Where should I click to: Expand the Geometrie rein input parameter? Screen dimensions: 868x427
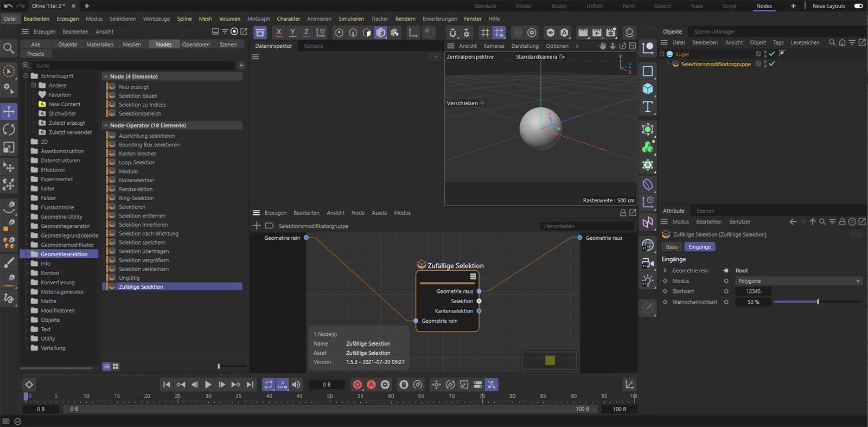[x=665, y=271]
